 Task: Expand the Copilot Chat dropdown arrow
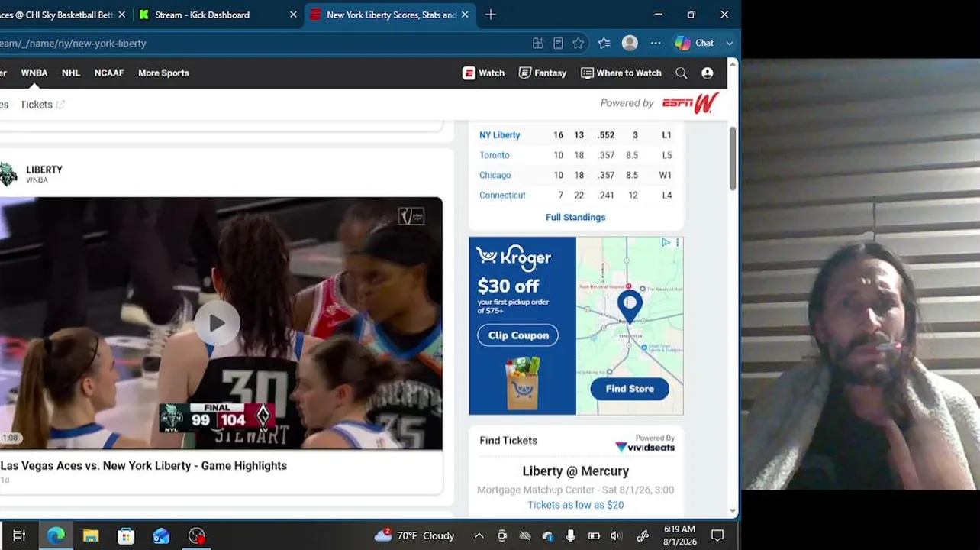(x=729, y=44)
